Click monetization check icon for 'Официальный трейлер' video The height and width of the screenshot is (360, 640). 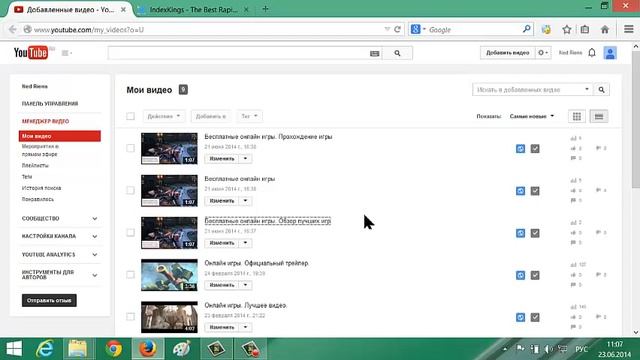coord(535,276)
